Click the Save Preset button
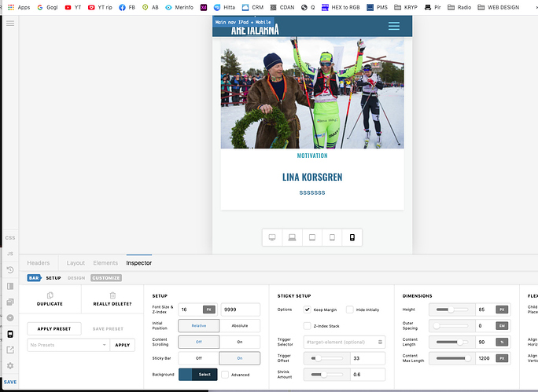538x392 pixels. point(108,328)
